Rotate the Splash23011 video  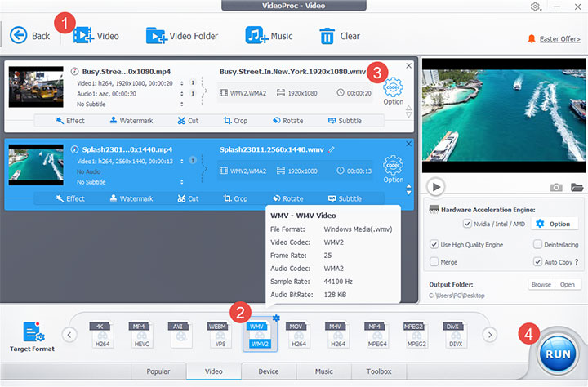point(287,198)
